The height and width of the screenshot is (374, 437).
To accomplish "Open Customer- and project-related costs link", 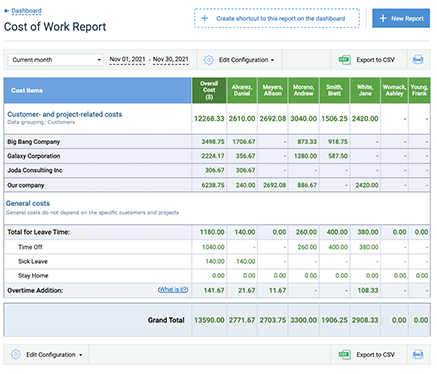I will (x=65, y=114).
